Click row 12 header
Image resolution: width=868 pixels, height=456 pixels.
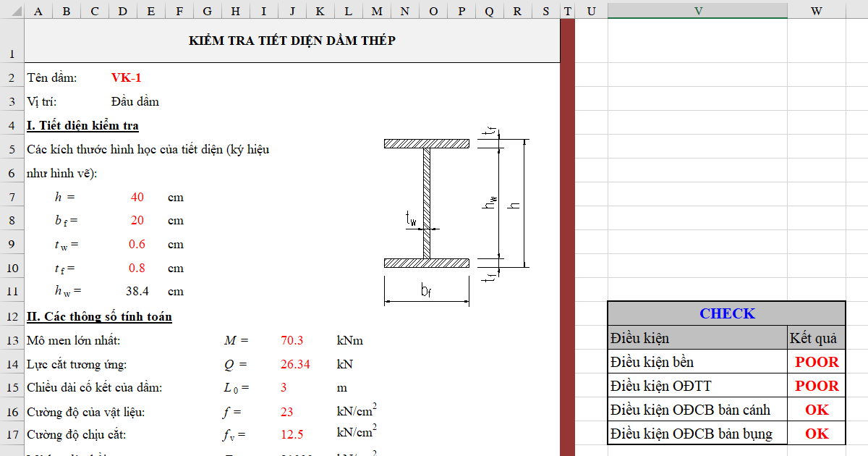[x=12, y=316]
